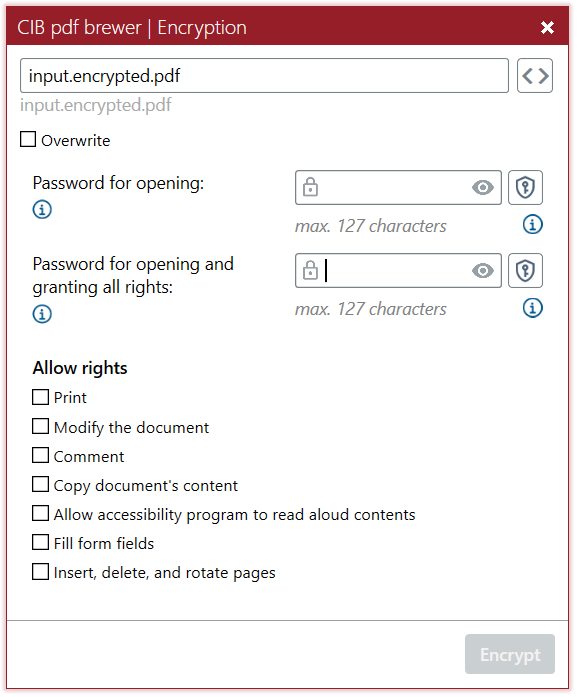Open info icon under 'granting all rights' label

click(x=42, y=314)
